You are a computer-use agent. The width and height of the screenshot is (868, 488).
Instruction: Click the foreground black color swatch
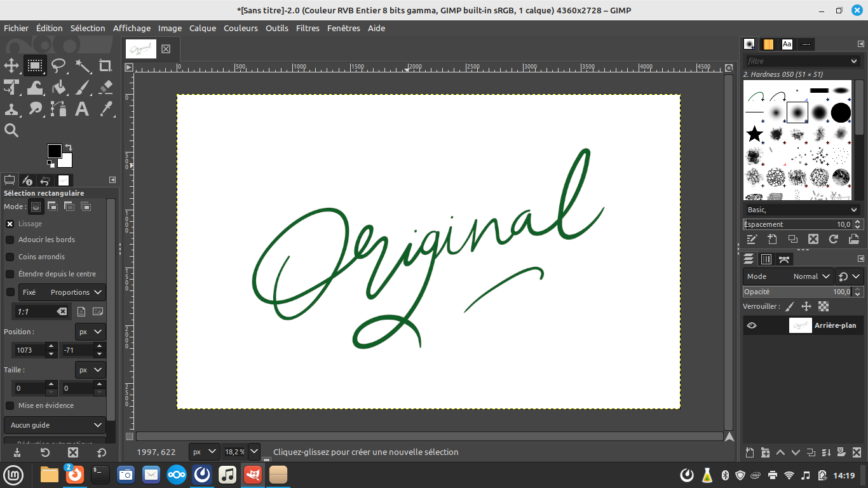pos(54,151)
